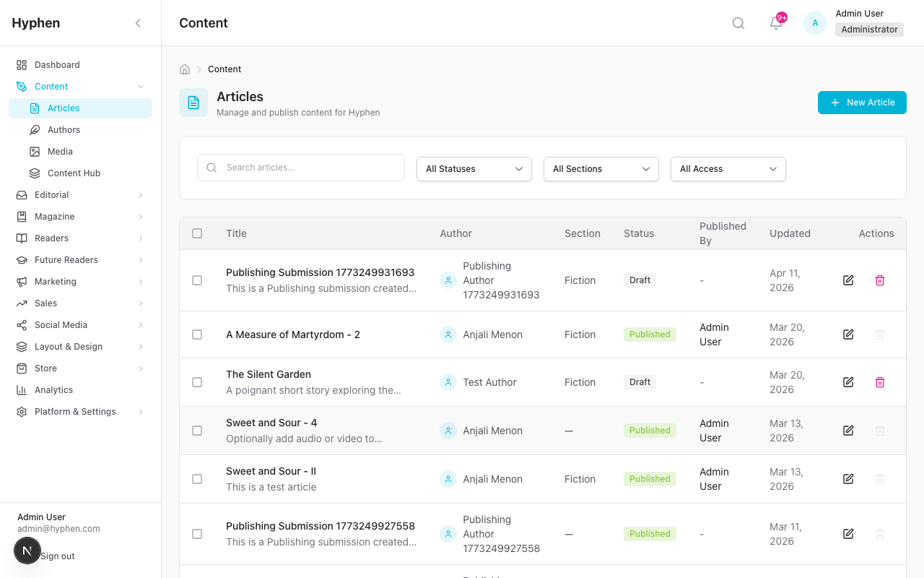Open the notifications bell icon
924x578 pixels.
[776, 23]
